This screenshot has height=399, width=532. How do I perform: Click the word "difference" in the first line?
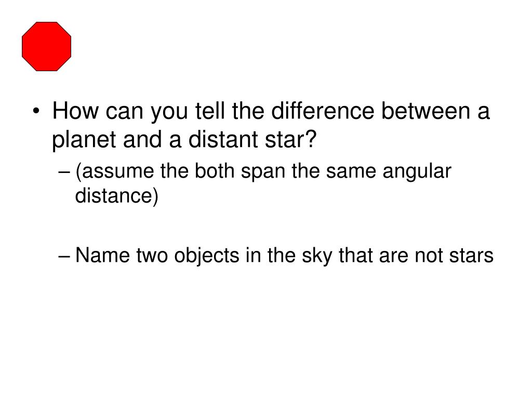323,111
